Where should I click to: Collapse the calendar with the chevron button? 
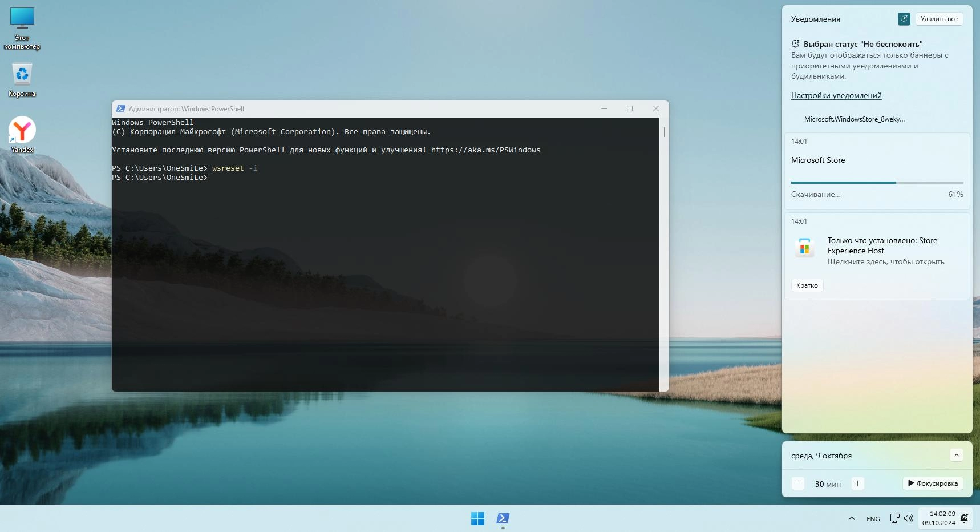pyautogui.click(x=957, y=455)
